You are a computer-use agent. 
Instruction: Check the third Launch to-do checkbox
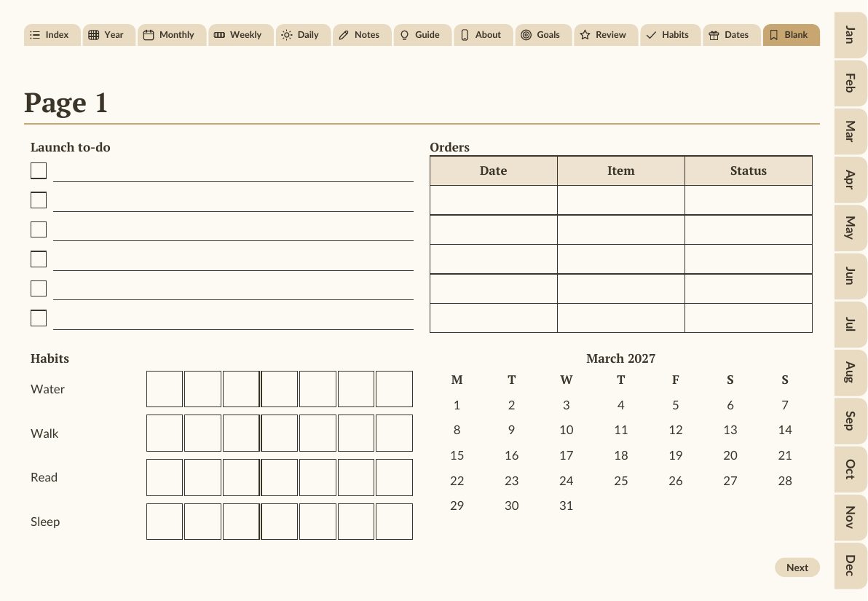39,229
